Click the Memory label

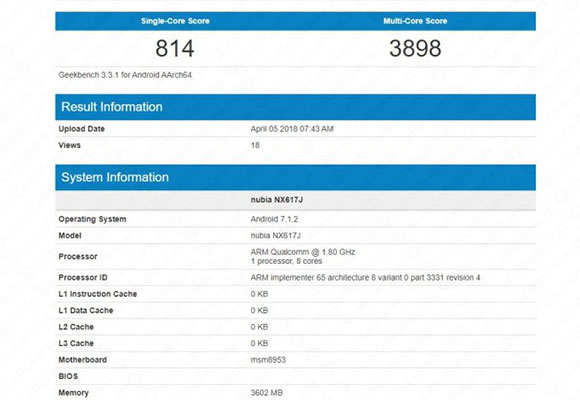(x=73, y=393)
